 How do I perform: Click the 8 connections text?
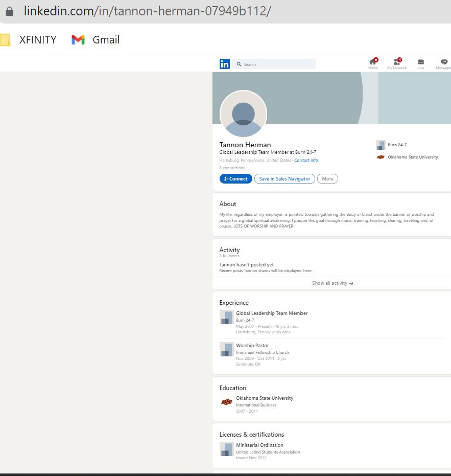click(232, 168)
